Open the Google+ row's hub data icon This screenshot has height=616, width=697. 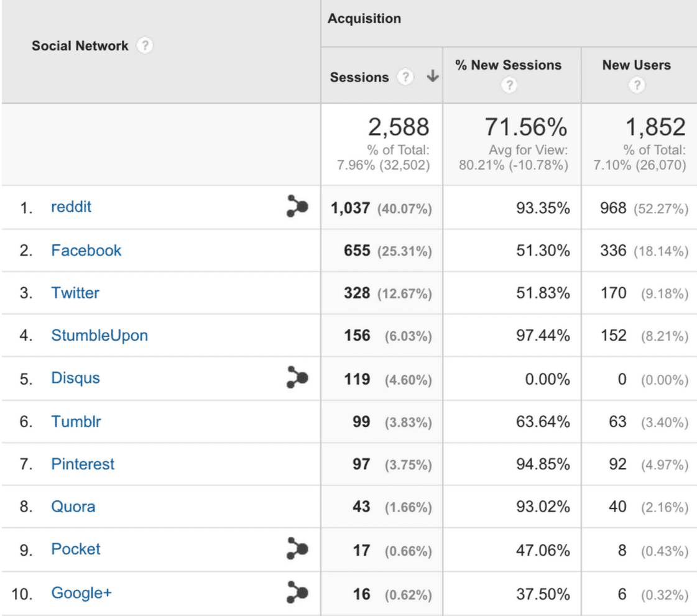297,592
